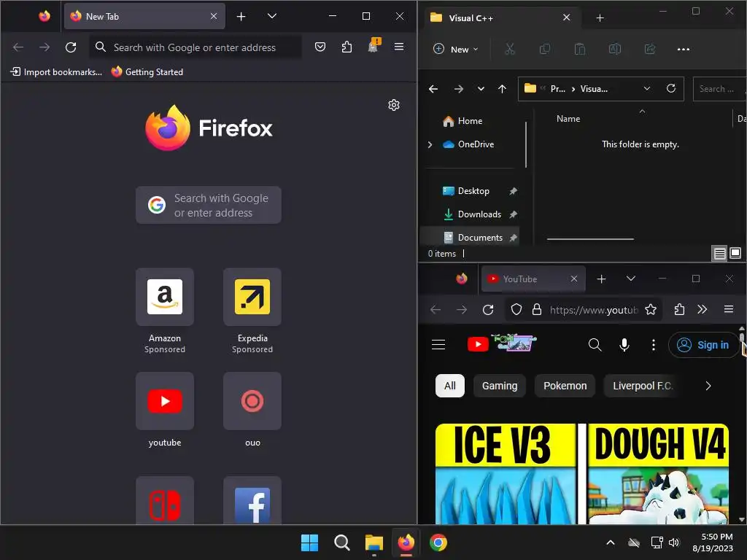Image resolution: width=747 pixels, height=560 pixels.
Task: Add a new tab in File Explorer
Action: click(600, 18)
